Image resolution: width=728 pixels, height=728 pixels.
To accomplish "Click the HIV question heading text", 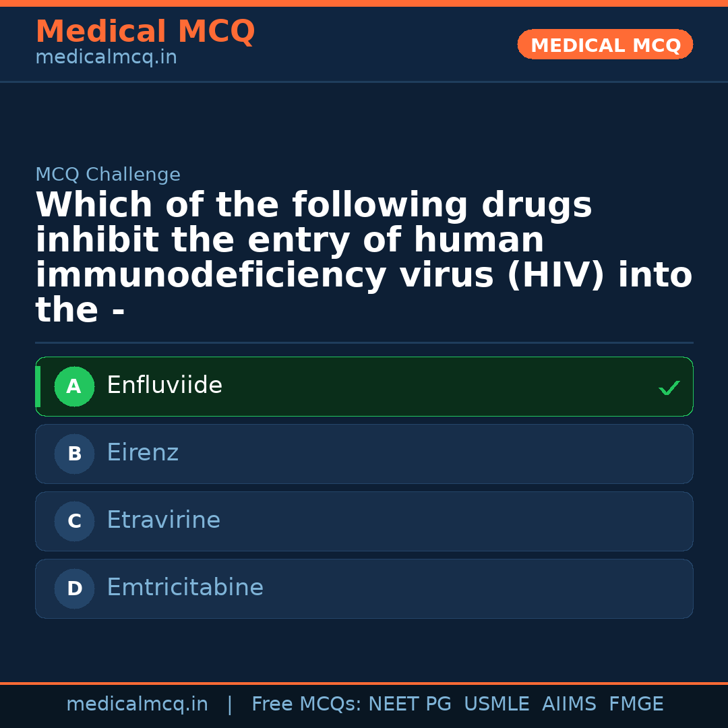I will pyautogui.click(x=364, y=257).
